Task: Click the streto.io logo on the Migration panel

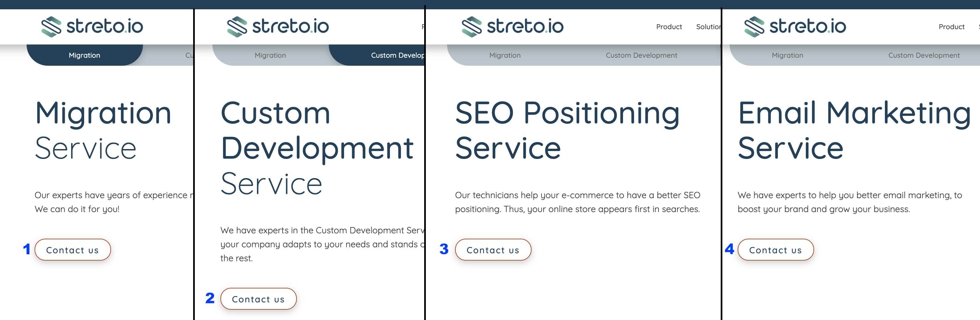Action: coord(92,26)
